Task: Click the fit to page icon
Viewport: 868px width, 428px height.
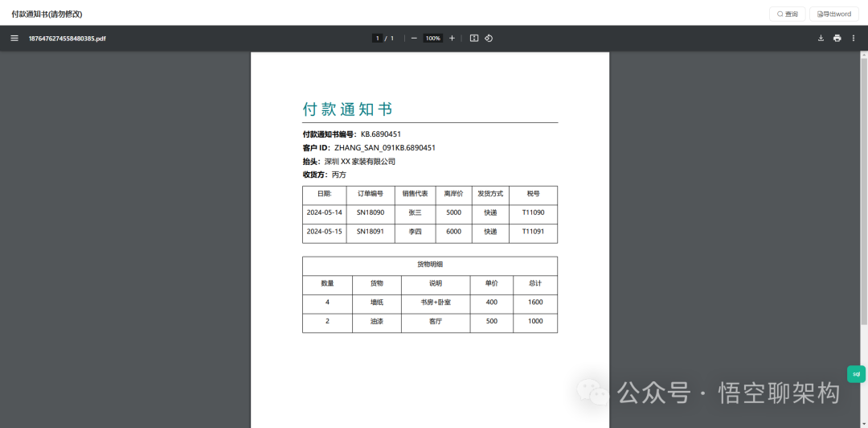Action: point(474,39)
